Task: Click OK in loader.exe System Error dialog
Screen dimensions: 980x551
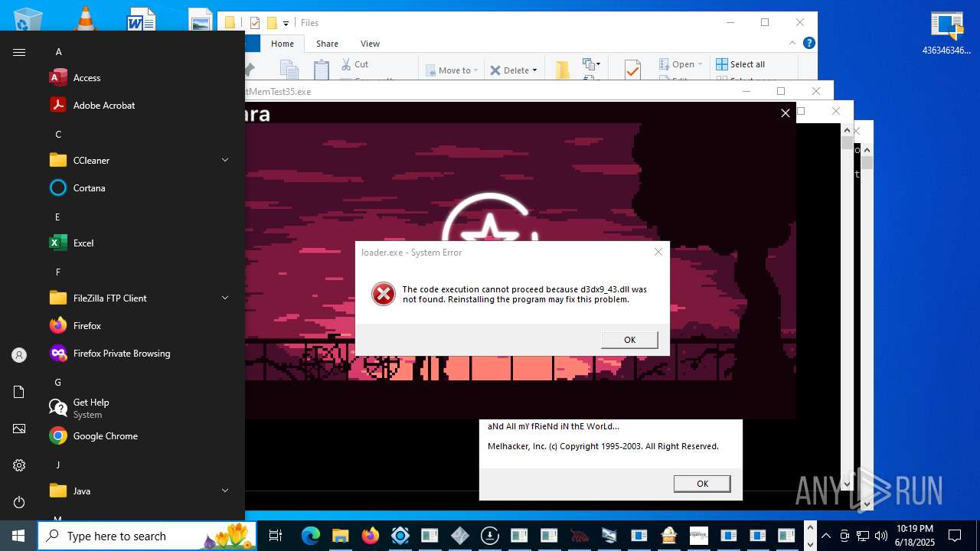Action: coord(629,340)
